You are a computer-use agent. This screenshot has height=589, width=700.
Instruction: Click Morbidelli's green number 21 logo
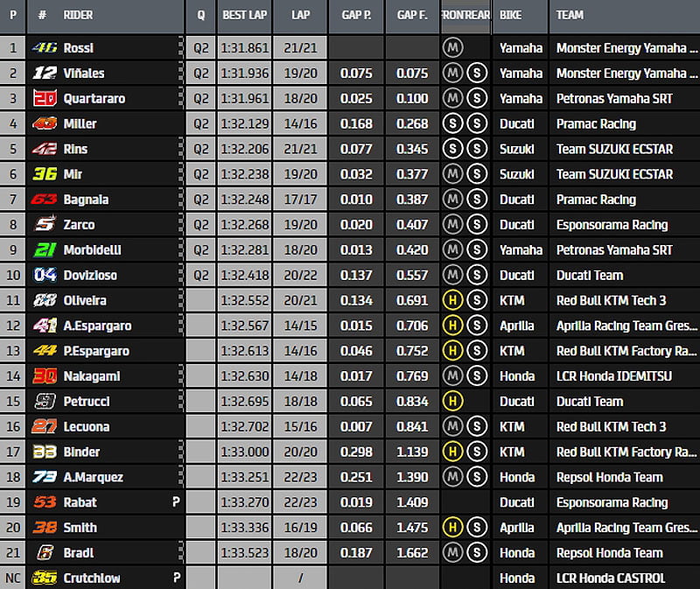[x=45, y=249]
